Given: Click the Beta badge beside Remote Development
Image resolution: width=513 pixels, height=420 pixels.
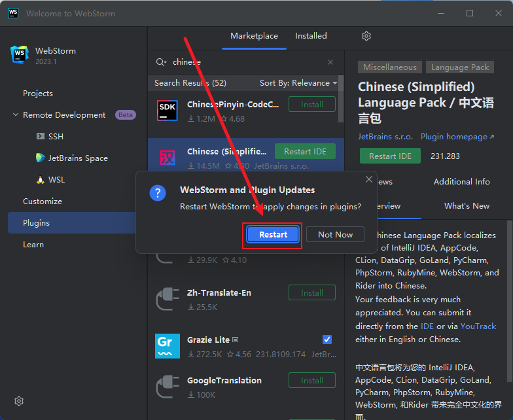Looking at the screenshot, I should 126,115.
